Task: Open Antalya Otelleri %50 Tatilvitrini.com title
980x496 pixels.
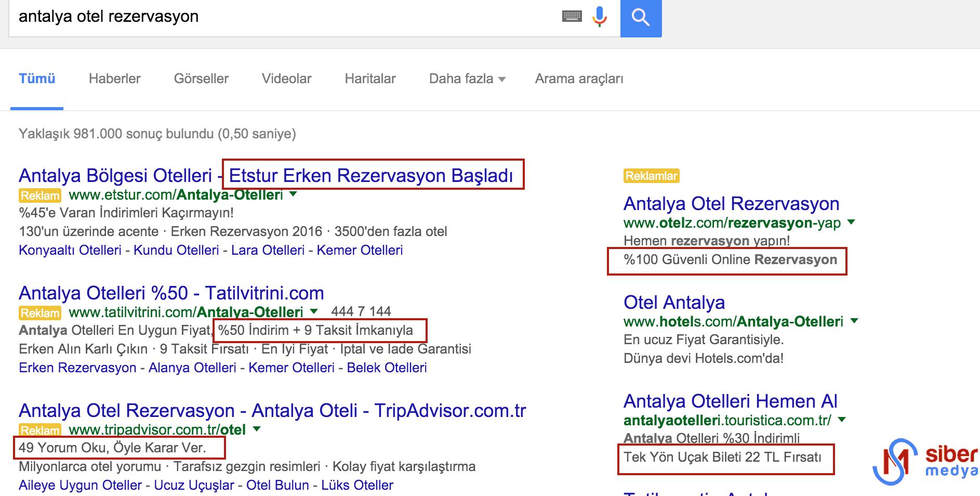Action: (171, 293)
